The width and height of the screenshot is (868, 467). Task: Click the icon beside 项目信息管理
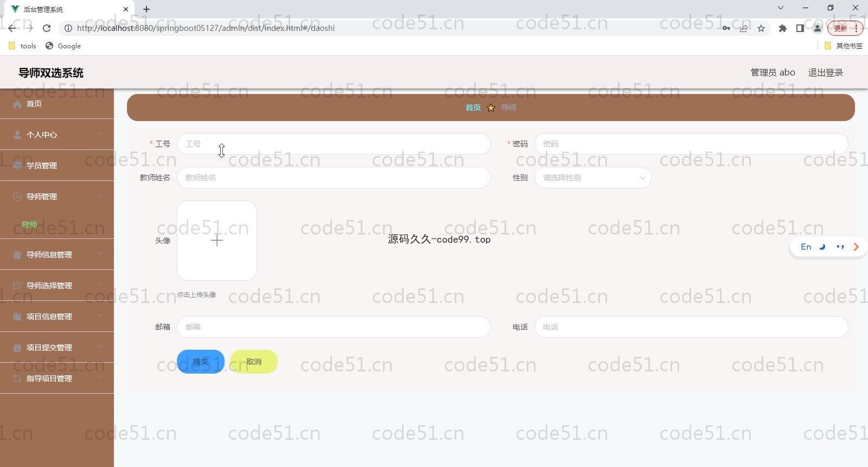[17, 317]
